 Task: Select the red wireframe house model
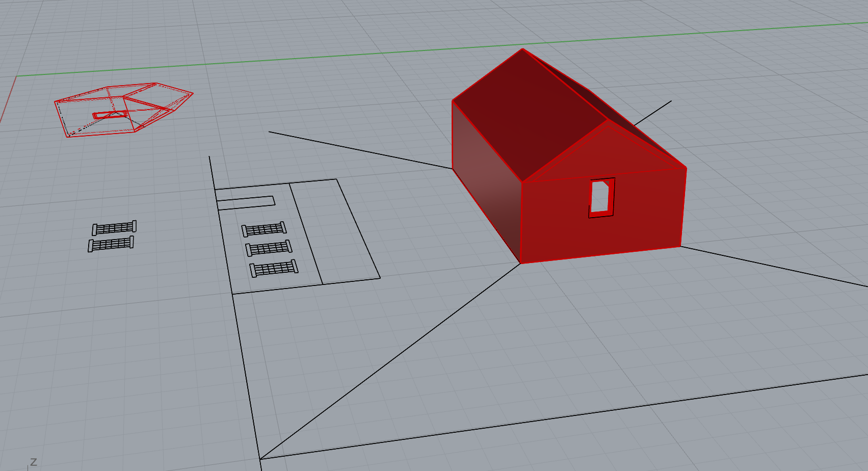point(122,110)
